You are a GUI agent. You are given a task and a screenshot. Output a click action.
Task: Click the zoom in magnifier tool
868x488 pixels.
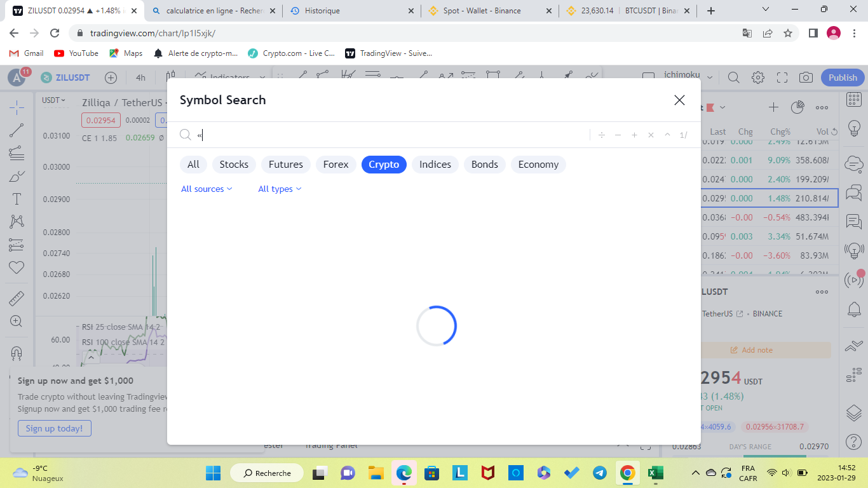pos(17,322)
